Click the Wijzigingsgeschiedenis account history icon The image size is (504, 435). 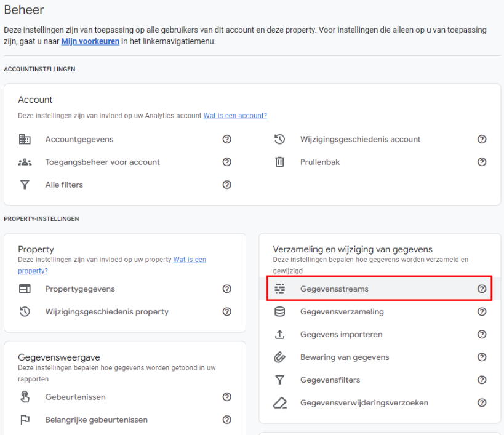pyautogui.click(x=279, y=139)
